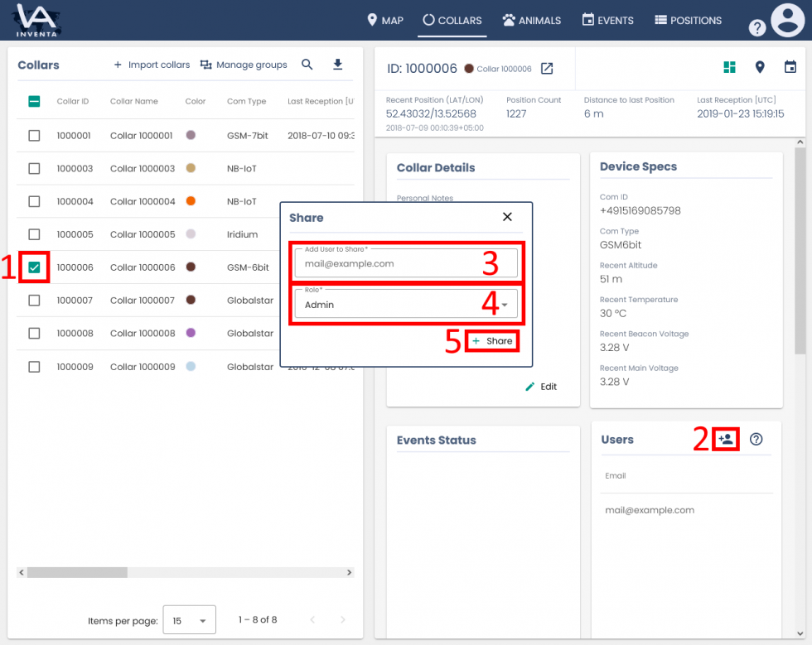The width and height of the screenshot is (812, 645).
Task: Open Collar 1000006 in new window icon
Action: coord(546,70)
